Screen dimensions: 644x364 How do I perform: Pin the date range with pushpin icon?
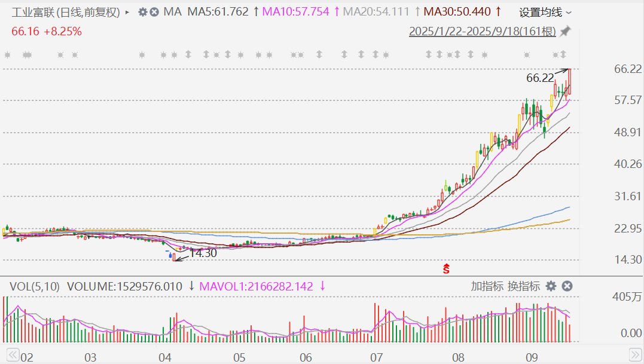coord(566,30)
